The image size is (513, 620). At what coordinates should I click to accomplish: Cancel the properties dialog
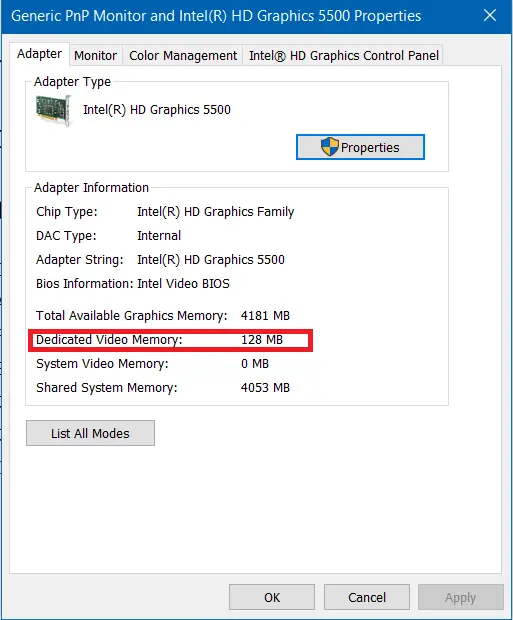367,597
